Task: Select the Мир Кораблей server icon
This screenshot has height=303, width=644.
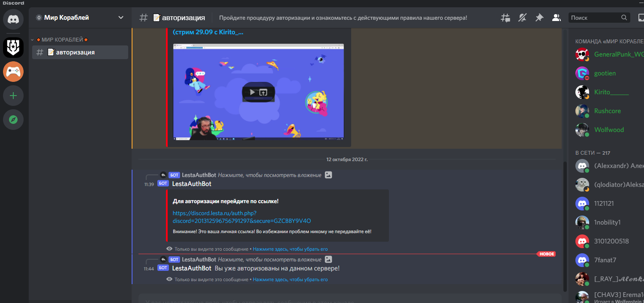Action: point(13,48)
